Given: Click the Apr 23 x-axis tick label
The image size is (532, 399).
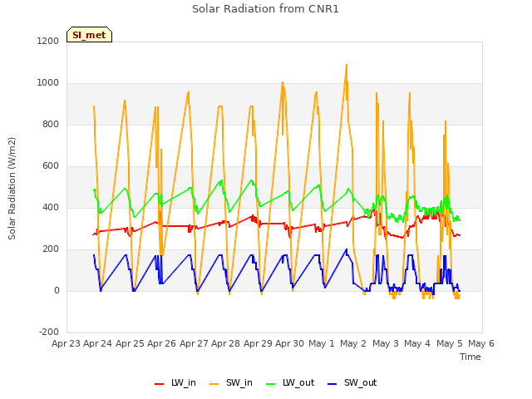Looking at the screenshot, I should (x=66, y=343).
